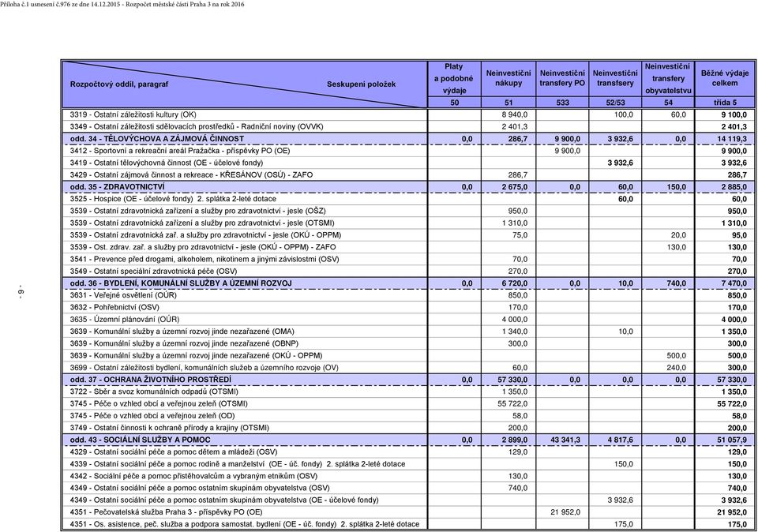Click total '2 885,0' in the ZDRAVOTNICTVÍ row
758x532 pixels.
tap(734, 187)
